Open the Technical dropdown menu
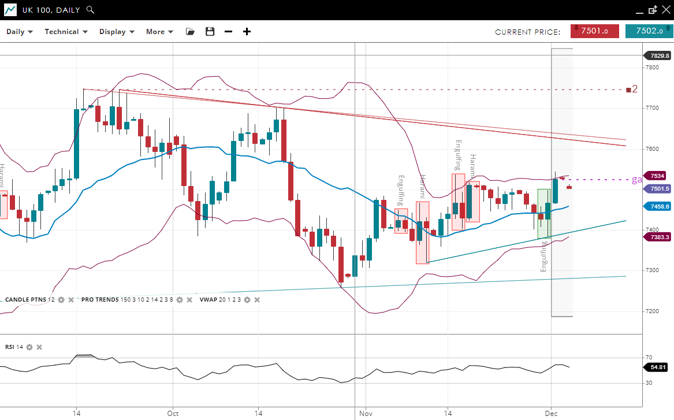This screenshot has height=420, width=674. [66, 32]
